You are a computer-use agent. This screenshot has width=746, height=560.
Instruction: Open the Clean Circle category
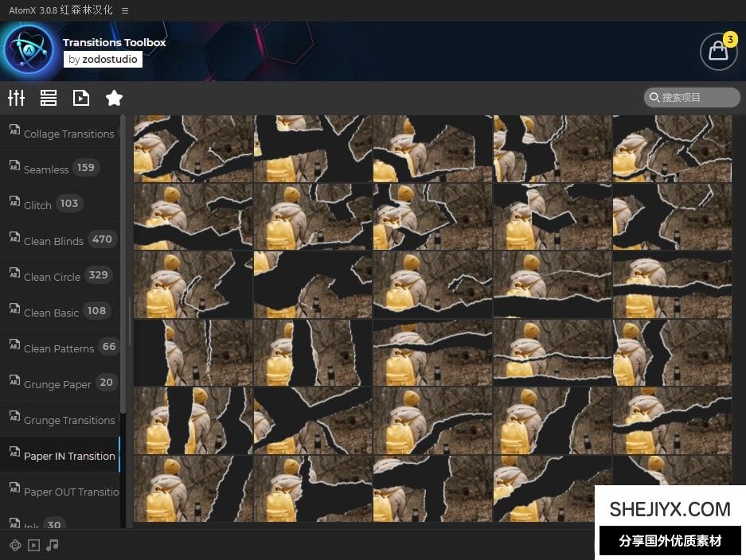pos(52,277)
